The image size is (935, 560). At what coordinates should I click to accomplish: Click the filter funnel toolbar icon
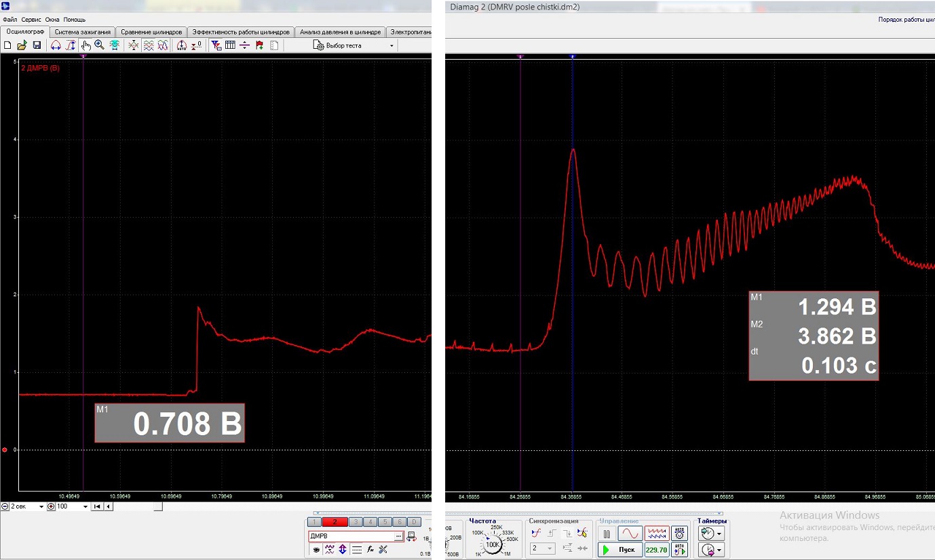(x=216, y=45)
